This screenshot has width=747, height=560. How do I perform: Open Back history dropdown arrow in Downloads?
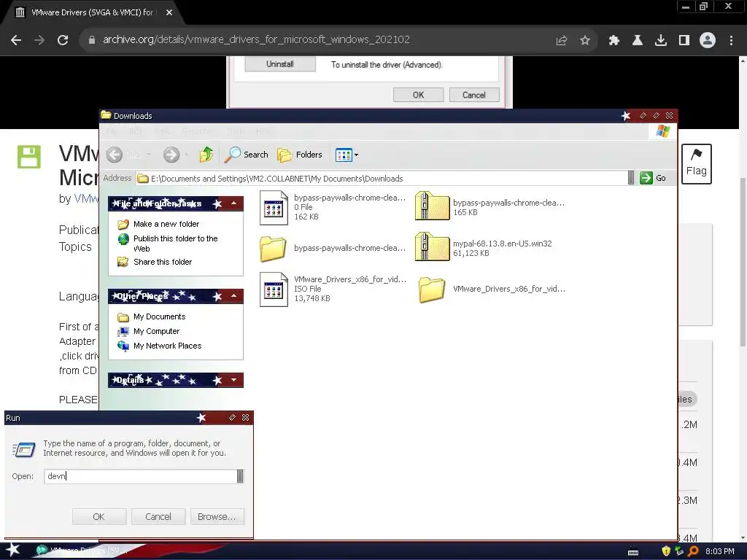point(149,155)
